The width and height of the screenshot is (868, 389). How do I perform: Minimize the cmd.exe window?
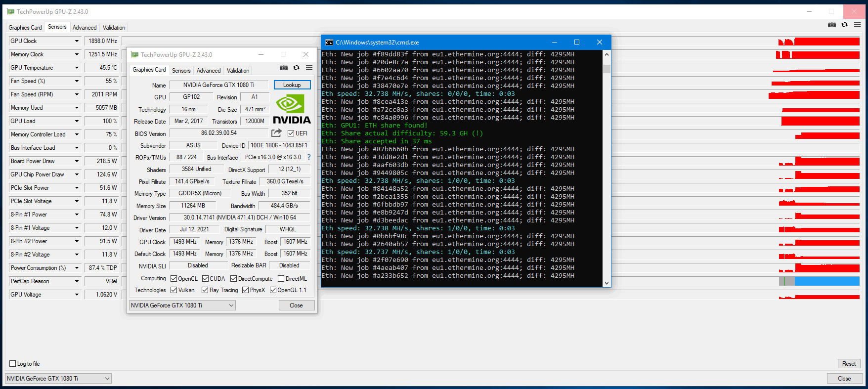point(555,43)
